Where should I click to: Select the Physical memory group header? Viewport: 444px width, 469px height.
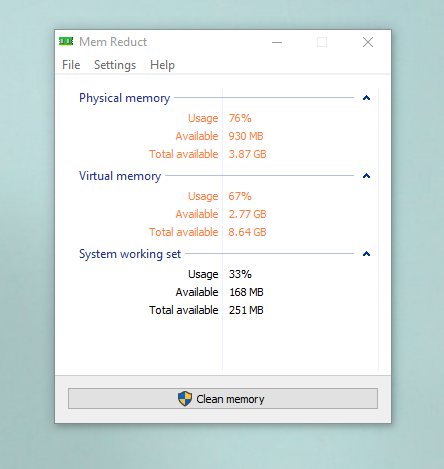125,98
